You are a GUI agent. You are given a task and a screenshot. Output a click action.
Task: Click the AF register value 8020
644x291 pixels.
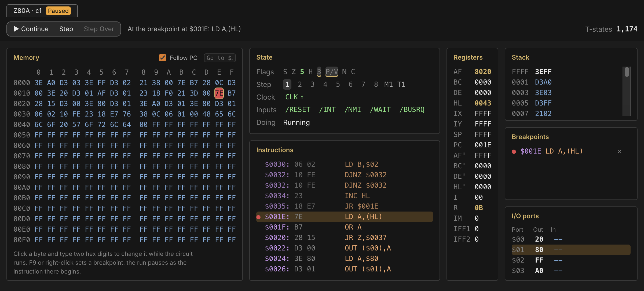coord(483,72)
